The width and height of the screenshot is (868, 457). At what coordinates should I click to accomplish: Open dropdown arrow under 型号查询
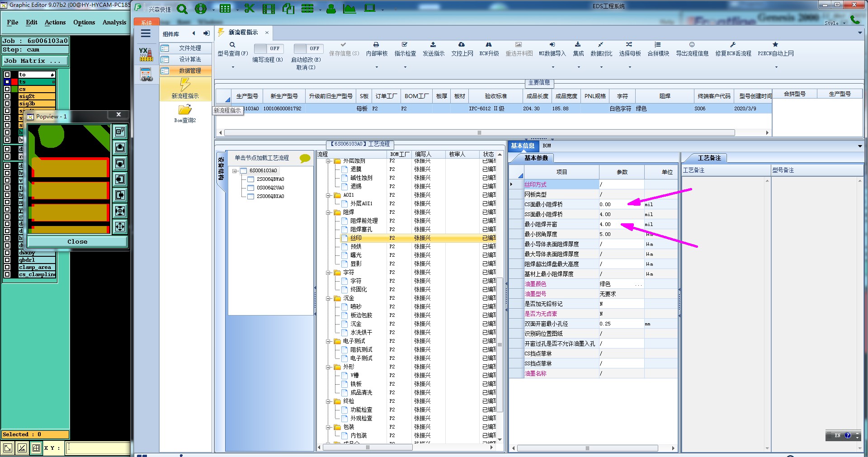click(x=233, y=67)
